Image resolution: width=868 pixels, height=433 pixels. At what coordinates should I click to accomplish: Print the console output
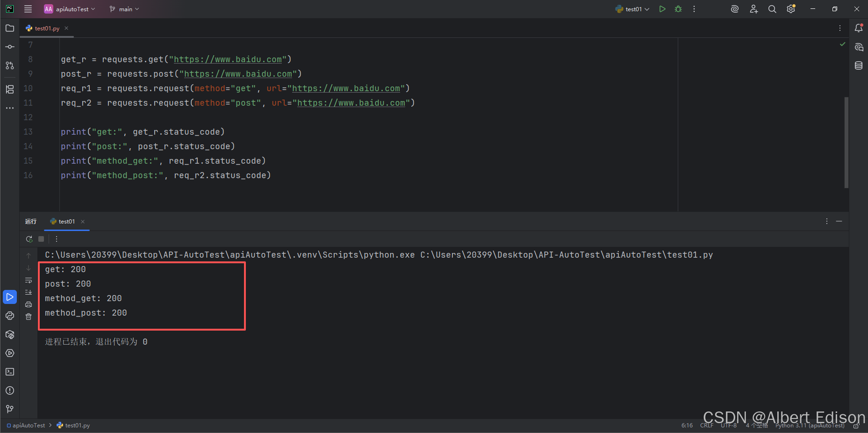pyautogui.click(x=29, y=304)
